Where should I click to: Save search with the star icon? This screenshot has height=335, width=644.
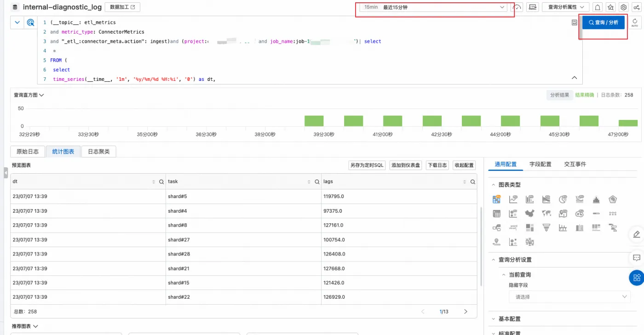tap(610, 7)
